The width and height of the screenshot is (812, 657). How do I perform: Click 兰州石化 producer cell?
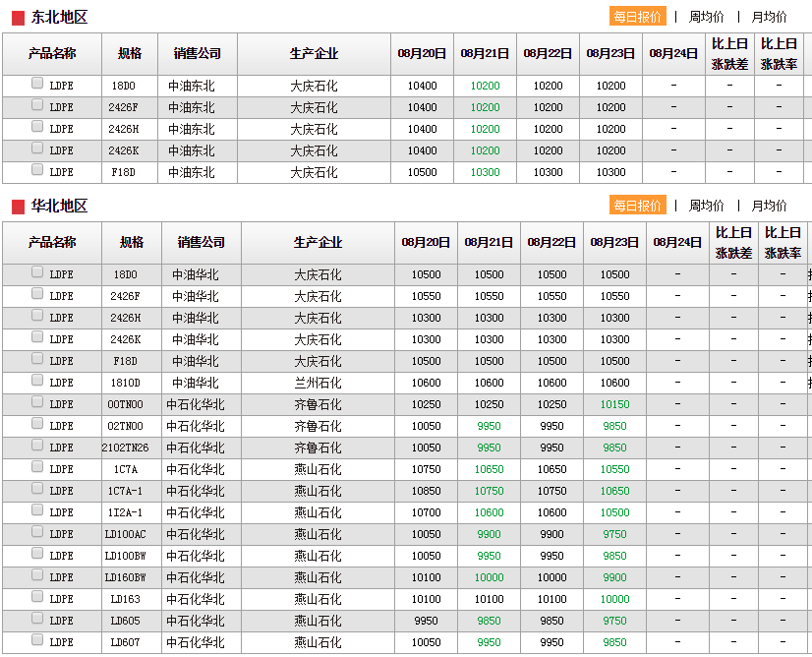(318, 383)
